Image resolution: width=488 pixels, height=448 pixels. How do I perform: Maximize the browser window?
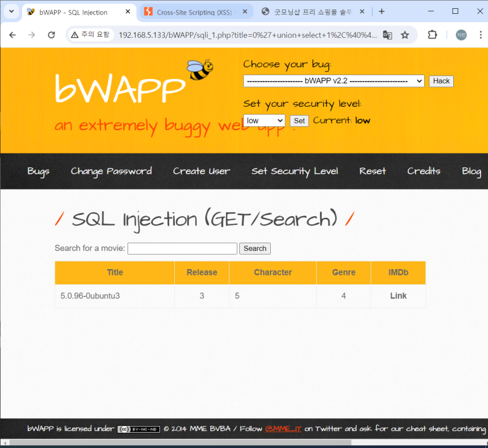coord(455,11)
